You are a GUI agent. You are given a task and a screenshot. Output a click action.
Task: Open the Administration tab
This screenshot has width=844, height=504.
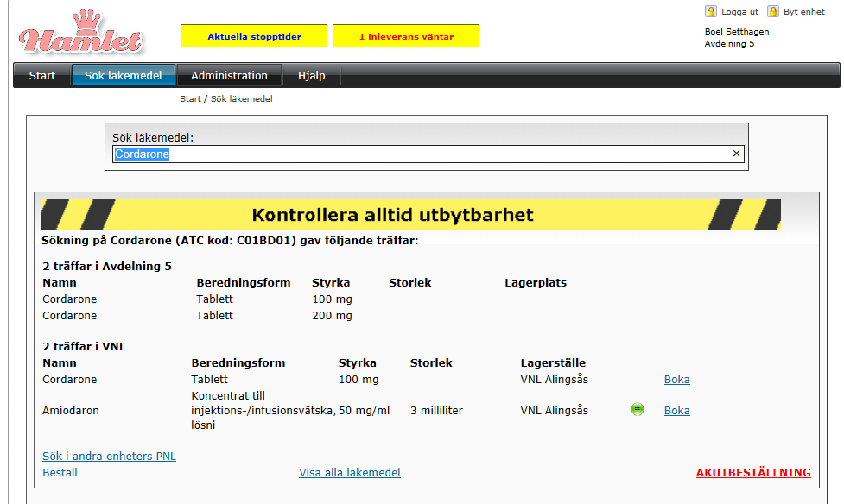(229, 75)
